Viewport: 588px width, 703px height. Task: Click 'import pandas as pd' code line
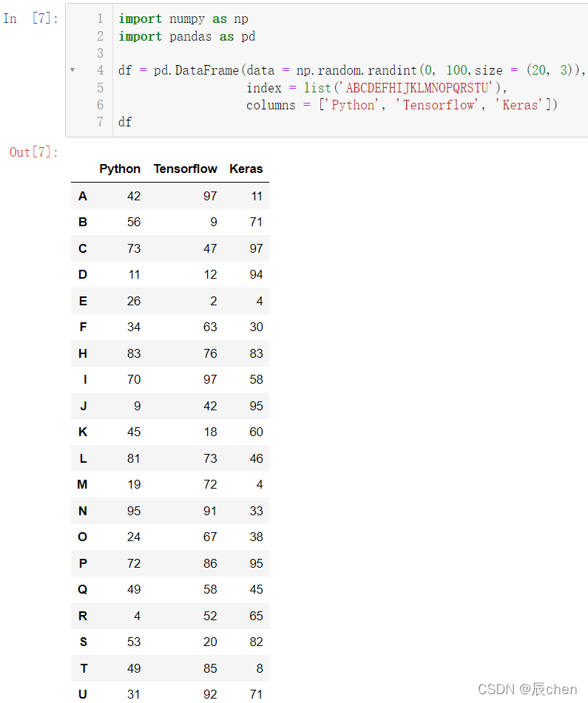[186, 36]
